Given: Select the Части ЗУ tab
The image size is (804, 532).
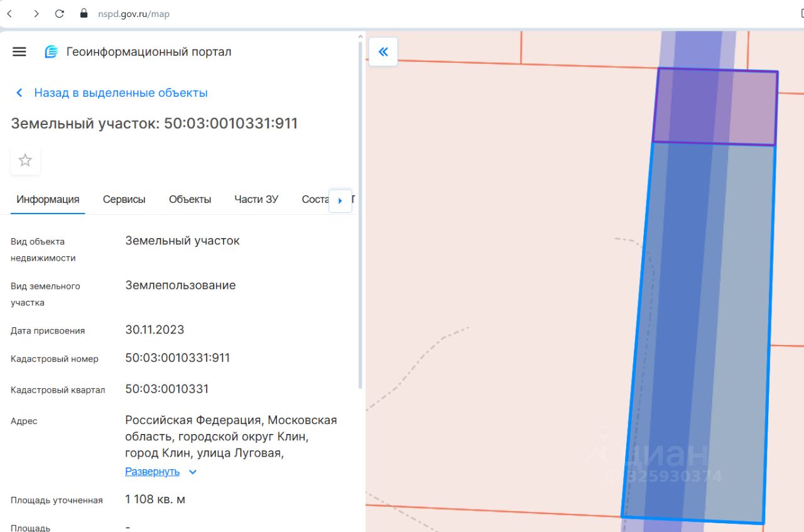Looking at the screenshot, I should [256, 199].
